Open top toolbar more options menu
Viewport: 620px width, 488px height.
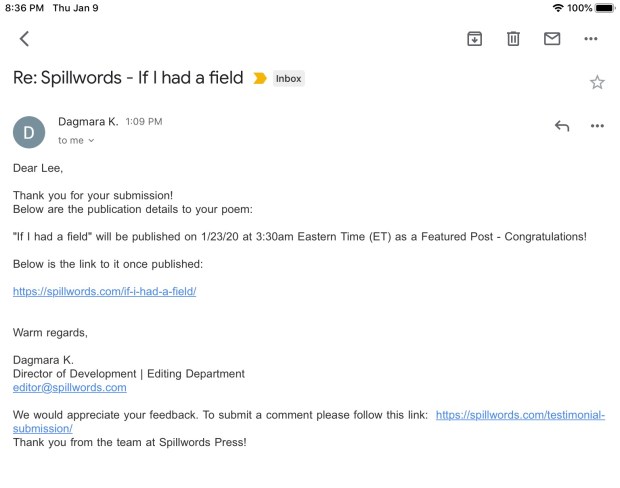591,39
